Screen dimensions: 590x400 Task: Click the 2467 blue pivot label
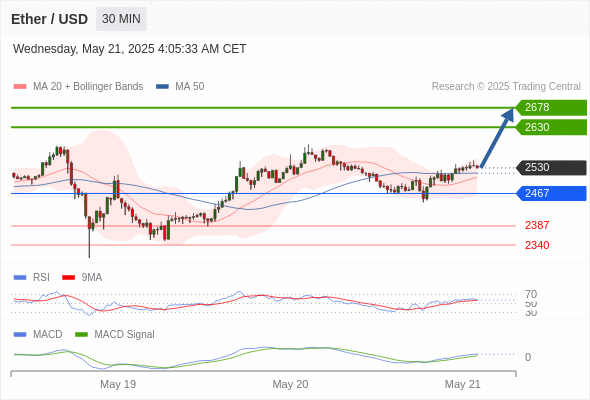pyautogui.click(x=551, y=193)
